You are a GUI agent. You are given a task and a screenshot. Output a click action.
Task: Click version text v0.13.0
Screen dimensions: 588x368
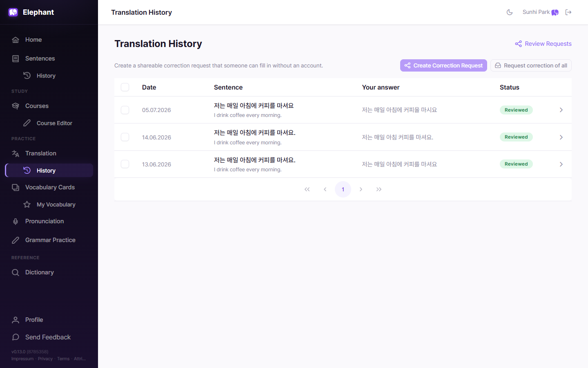[18, 352]
